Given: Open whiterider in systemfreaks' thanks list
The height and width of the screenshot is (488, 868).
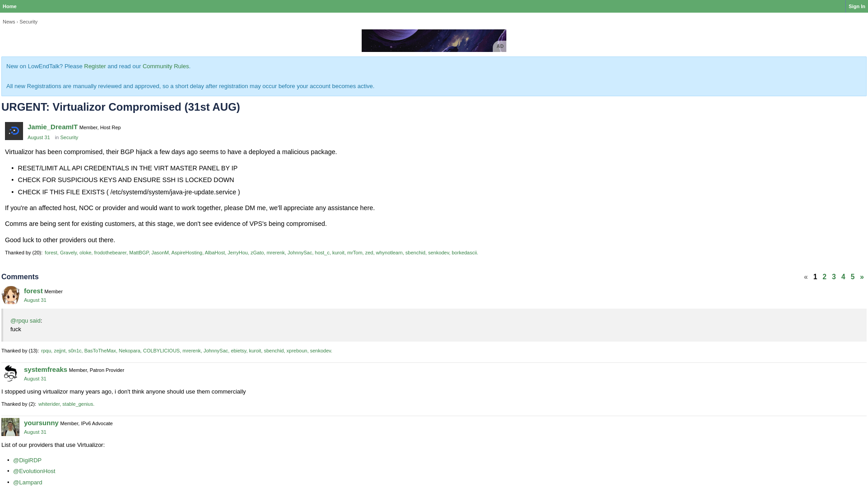Looking at the screenshot, I should pos(49,404).
